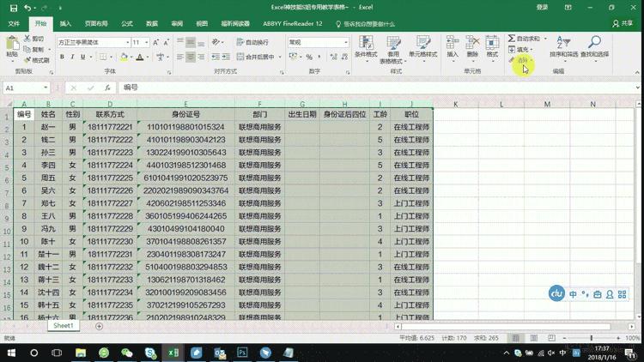The height and width of the screenshot is (362, 644).
Task: Toggle center horizontal alignment
Action: point(191,57)
